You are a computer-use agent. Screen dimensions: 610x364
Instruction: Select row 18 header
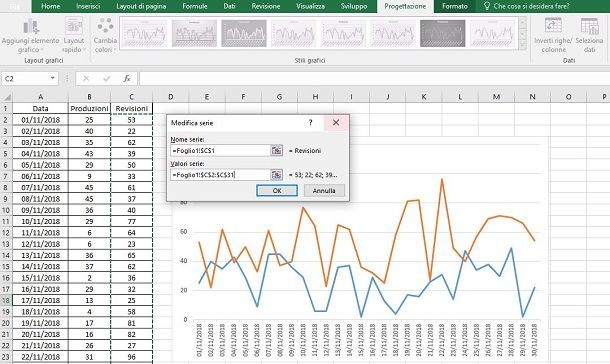click(x=6, y=300)
